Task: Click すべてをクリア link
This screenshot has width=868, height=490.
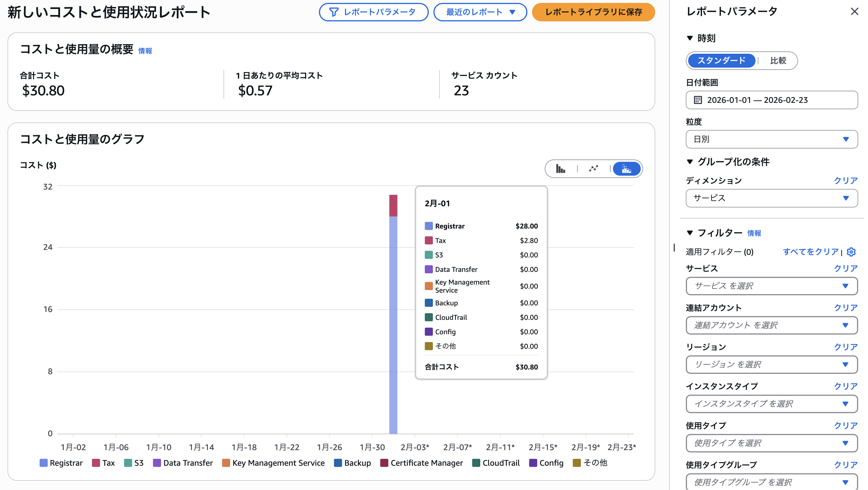Action: pos(810,252)
